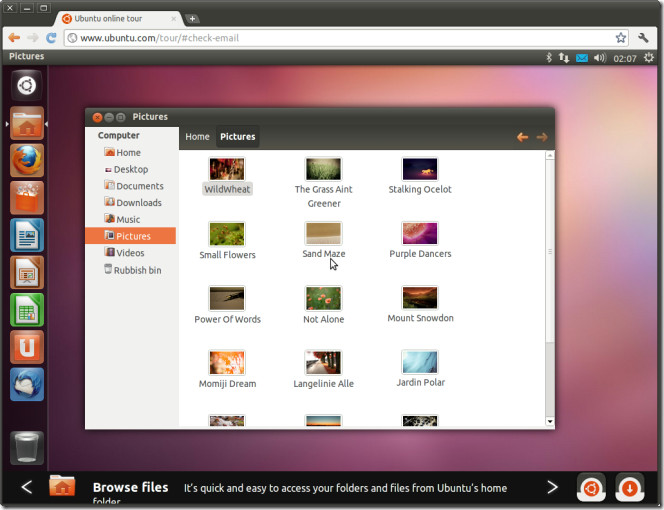Open the sound volume indicator
The image size is (664, 510).
point(600,58)
